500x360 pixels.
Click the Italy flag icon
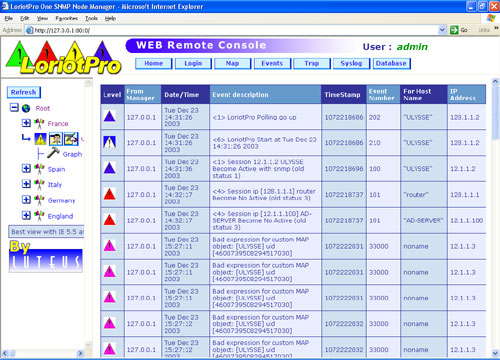[39, 184]
